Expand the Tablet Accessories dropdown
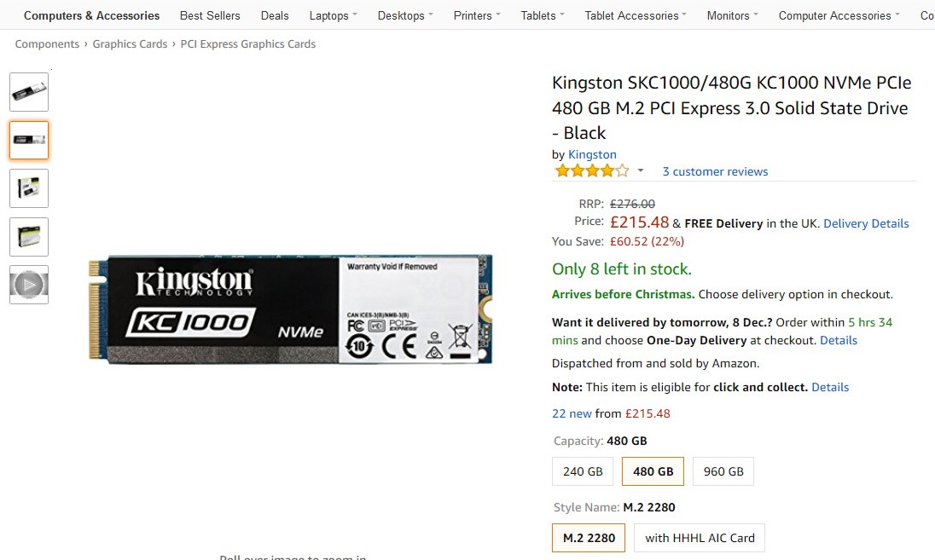The height and width of the screenshot is (560, 935). click(635, 15)
